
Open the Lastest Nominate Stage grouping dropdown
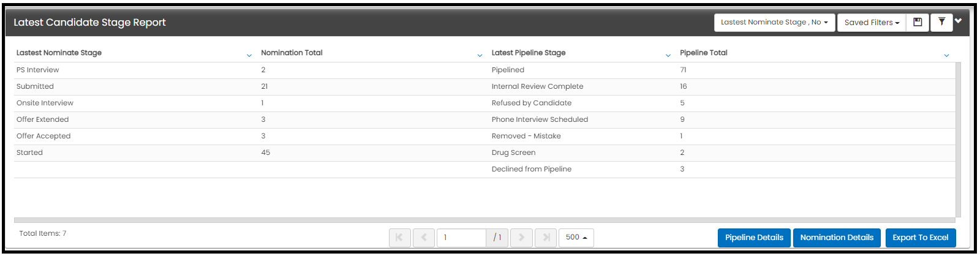pos(774,22)
